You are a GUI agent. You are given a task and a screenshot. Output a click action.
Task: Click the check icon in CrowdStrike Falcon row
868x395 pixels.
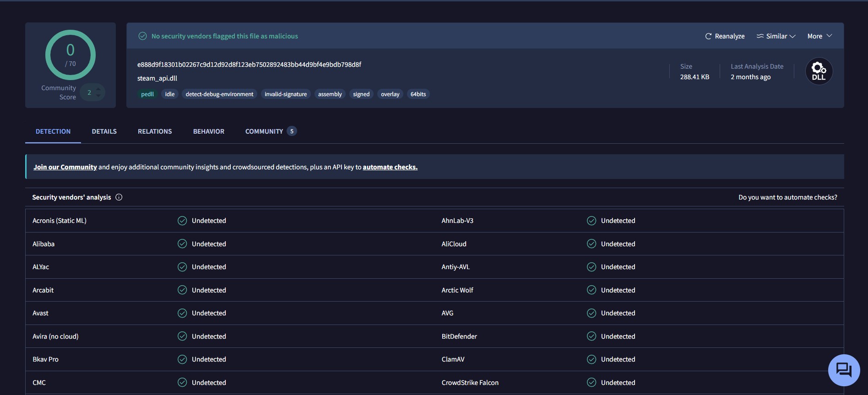591,383
